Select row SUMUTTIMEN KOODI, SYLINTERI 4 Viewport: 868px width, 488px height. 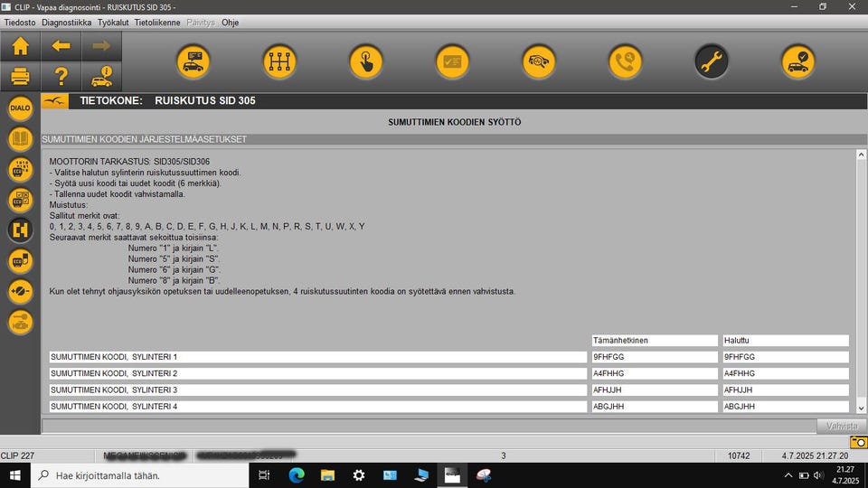coord(318,406)
